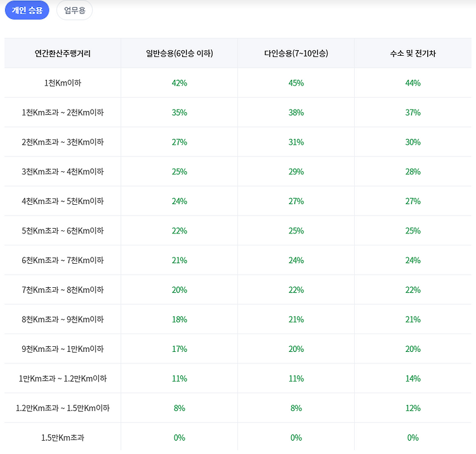Click the 12% discount value

[413, 408]
